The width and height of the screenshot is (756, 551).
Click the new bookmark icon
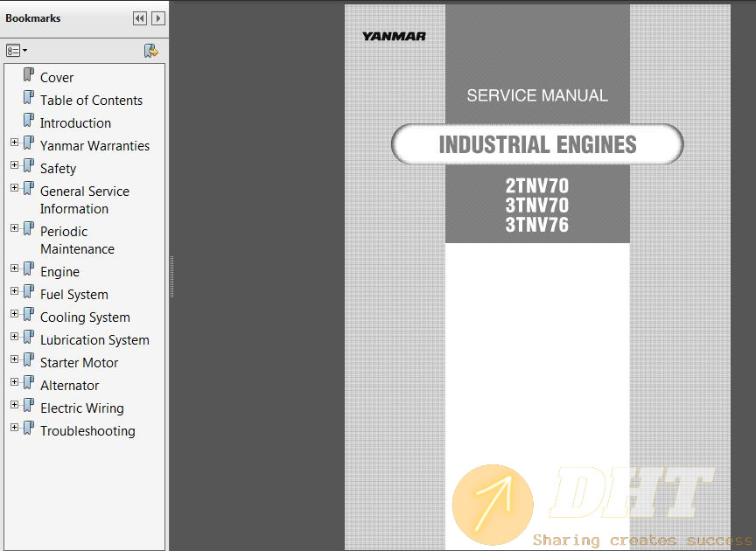click(x=151, y=51)
